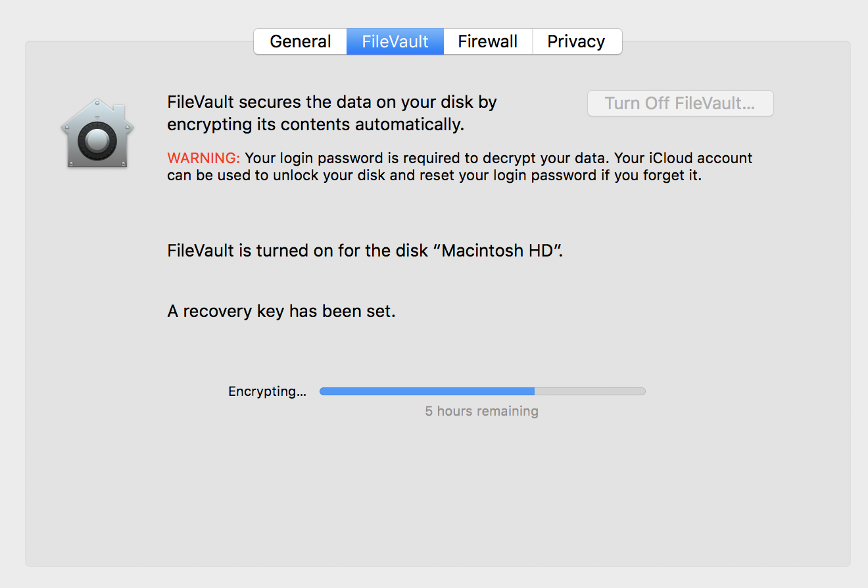
Task: Select the currently active FileVault tab
Action: point(395,41)
